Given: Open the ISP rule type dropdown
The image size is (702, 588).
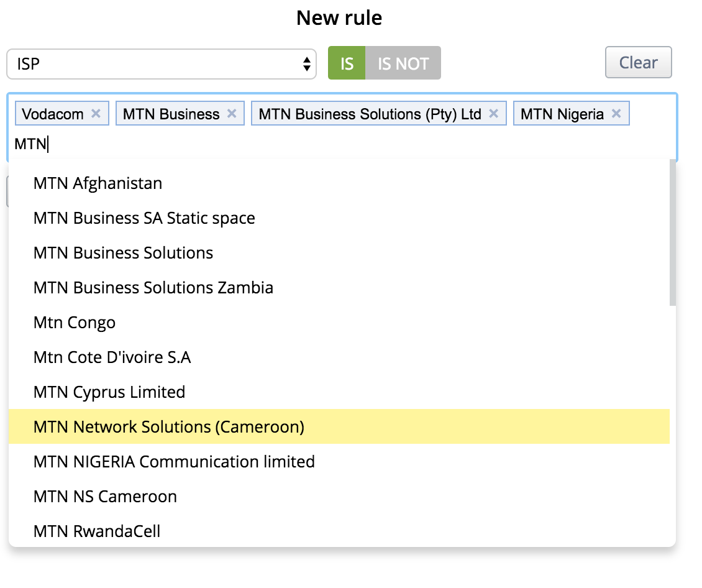Looking at the screenshot, I should (x=162, y=64).
